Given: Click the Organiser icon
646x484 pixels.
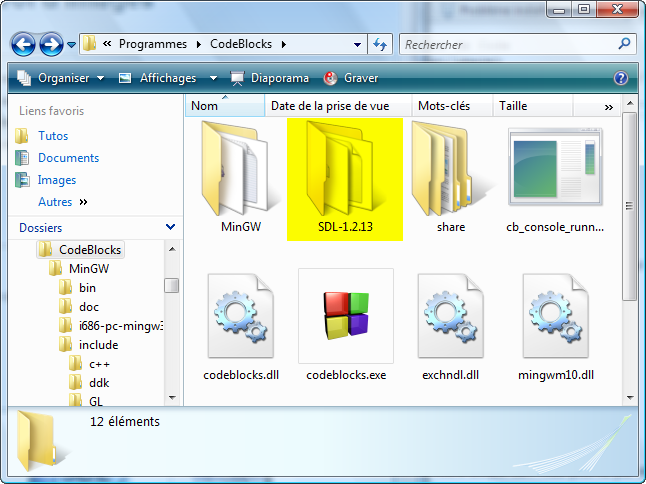Looking at the screenshot, I should (x=24, y=78).
